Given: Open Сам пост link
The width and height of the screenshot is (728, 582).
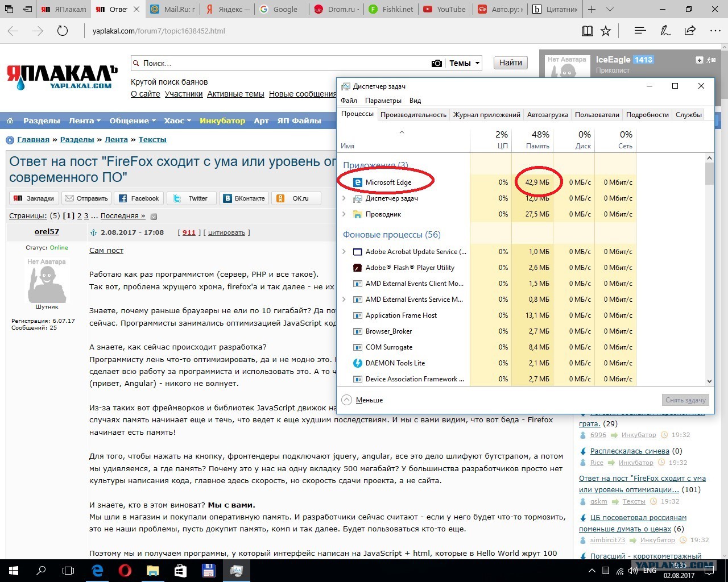Looking at the screenshot, I should (x=106, y=250).
